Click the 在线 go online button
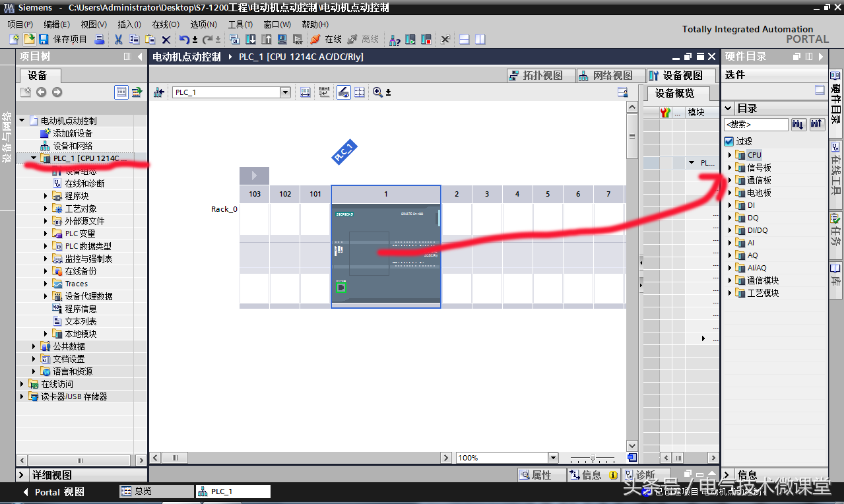844x504 pixels. (x=327, y=40)
